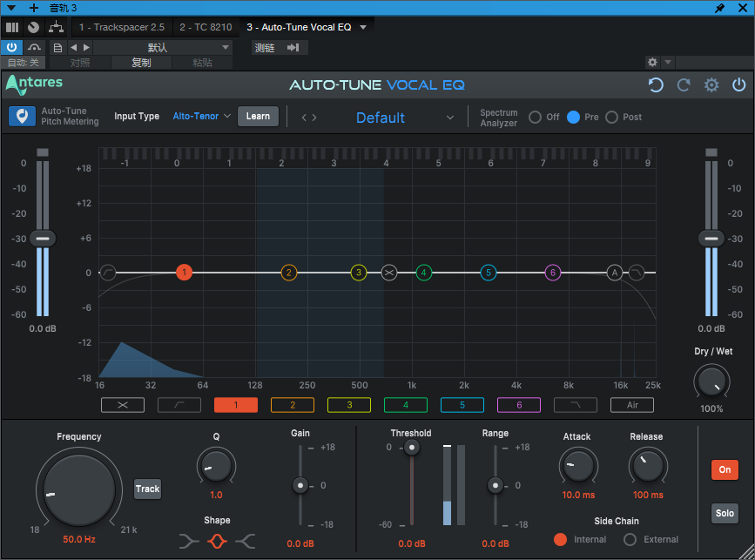Switch to the TC 8210 tab
This screenshot has width=755, height=560.
pyautogui.click(x=206, y=28)
